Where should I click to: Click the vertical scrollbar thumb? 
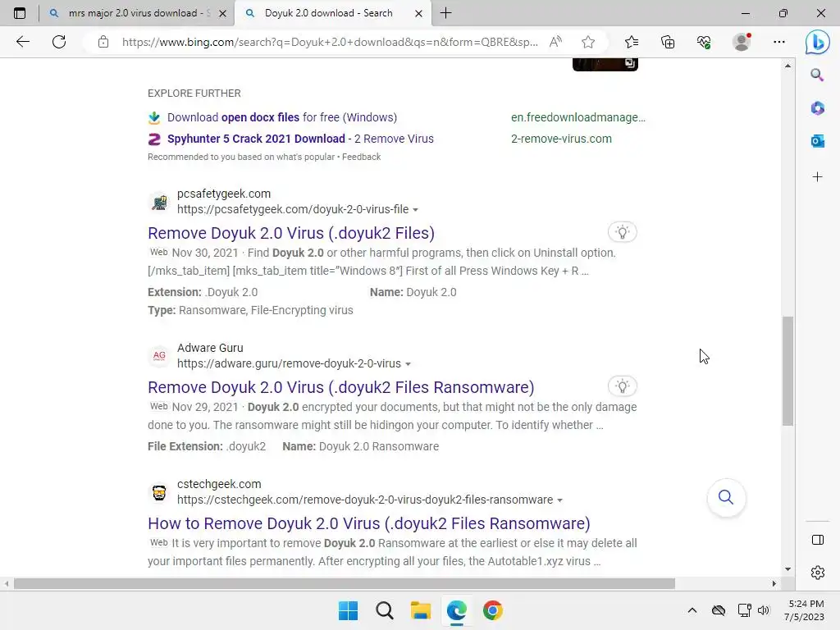click(787, 371)
